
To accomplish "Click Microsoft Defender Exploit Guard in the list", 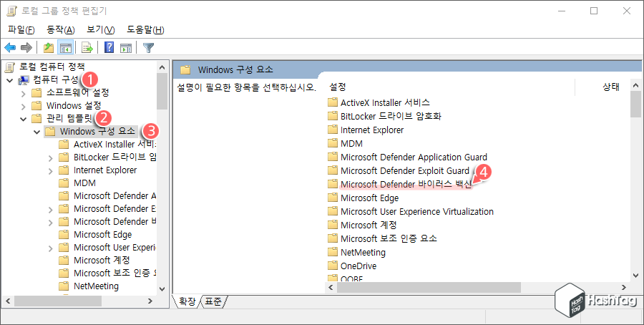I will coord(405,170).
